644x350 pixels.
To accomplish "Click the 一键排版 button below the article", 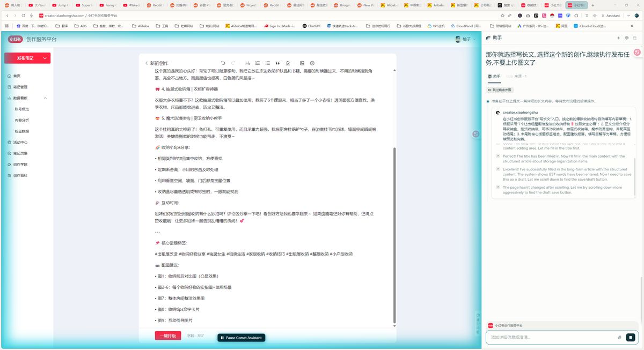I will tap(167, 335).
